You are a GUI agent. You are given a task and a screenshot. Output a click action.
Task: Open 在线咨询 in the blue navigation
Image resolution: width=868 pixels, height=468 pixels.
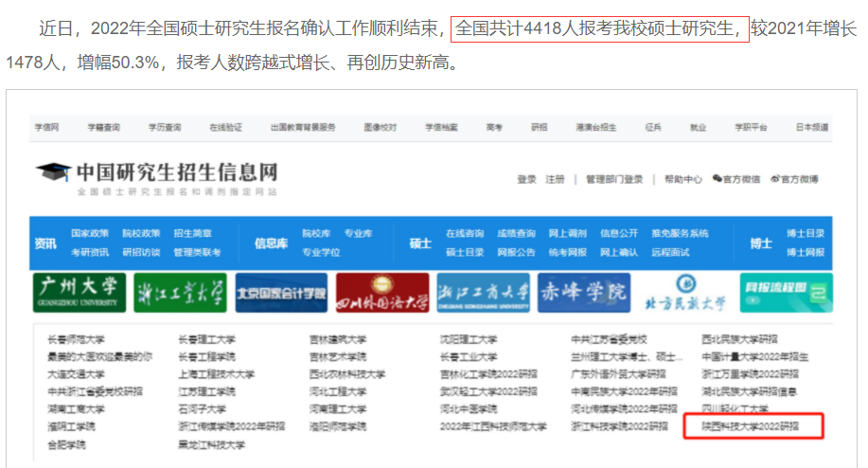465,234
